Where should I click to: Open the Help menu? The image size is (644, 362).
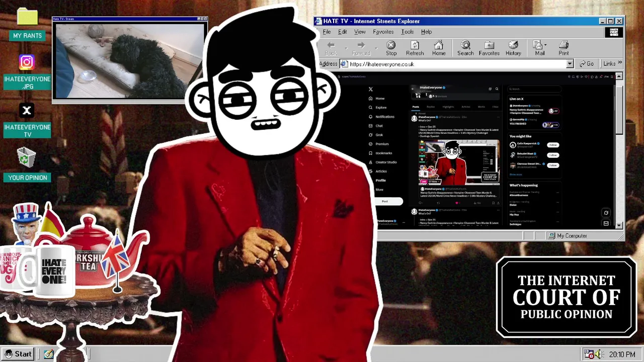point(426,32)
